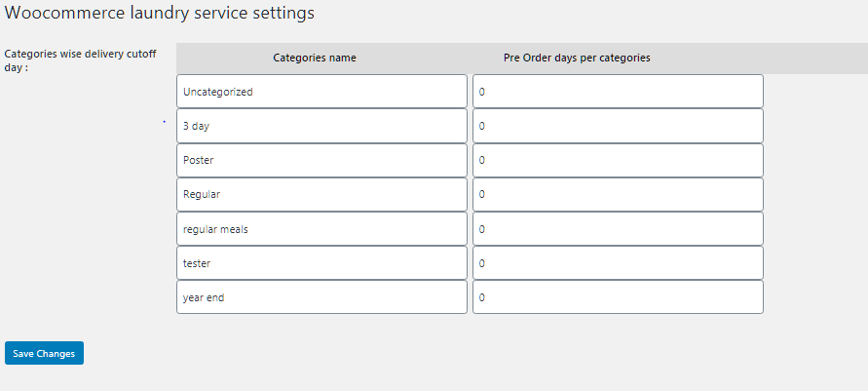
Task: Select pre order days field for tester
Action: click(x=618, y=263)
